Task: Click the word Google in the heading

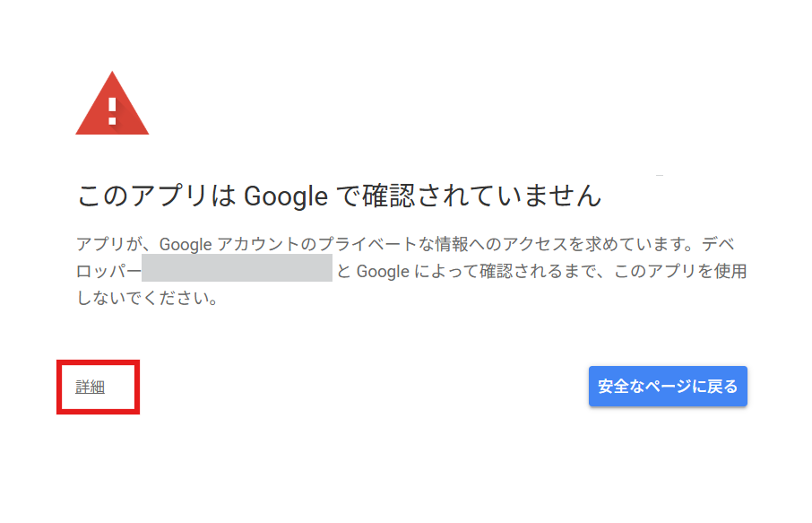Action: [286, 196]
